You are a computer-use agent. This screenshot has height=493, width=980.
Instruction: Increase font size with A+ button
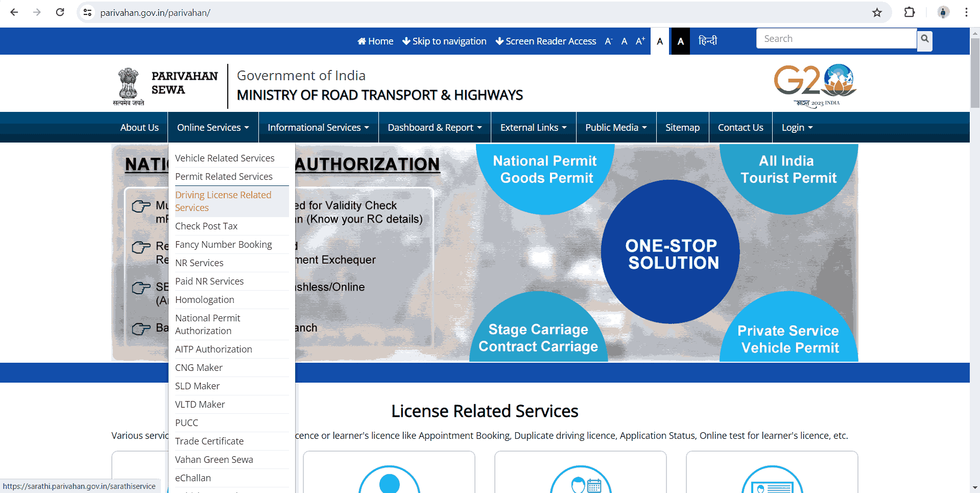point(640,41)
